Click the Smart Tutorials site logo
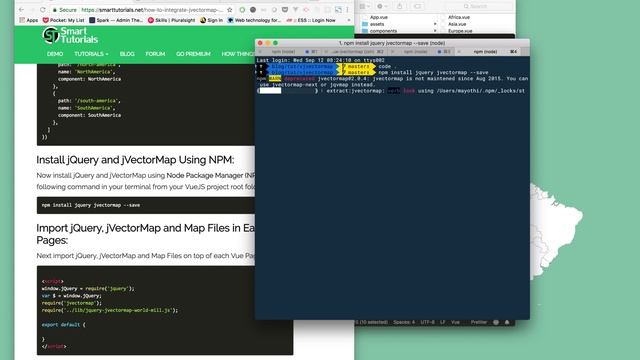 [70, 36]
